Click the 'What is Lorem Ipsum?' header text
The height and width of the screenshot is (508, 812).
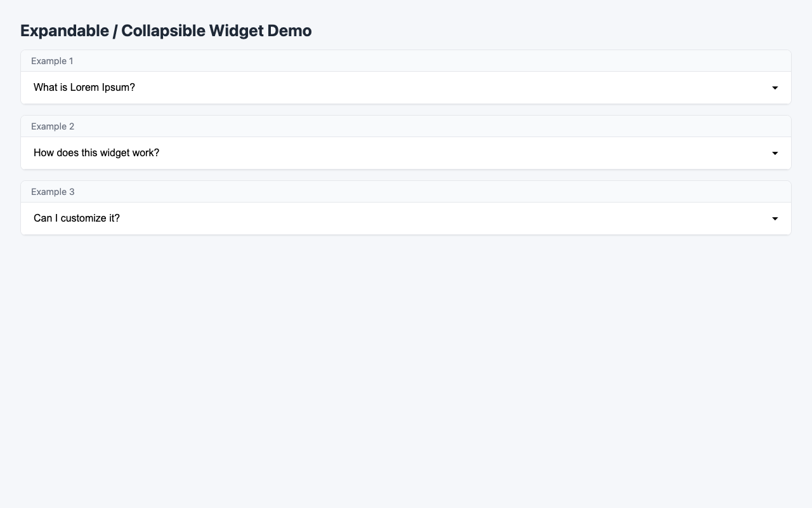point(84,88)
